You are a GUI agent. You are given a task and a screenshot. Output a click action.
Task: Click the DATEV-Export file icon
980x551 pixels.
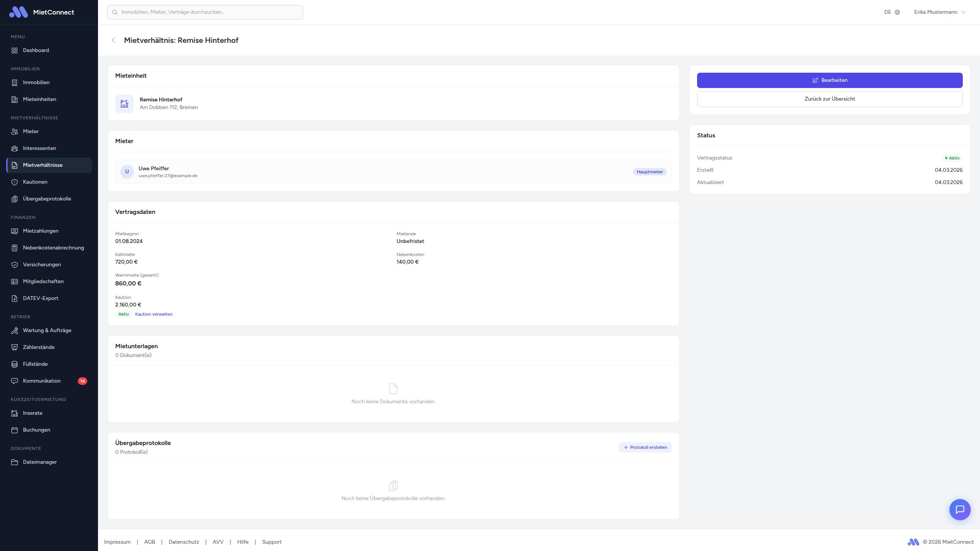coord(15,298)
